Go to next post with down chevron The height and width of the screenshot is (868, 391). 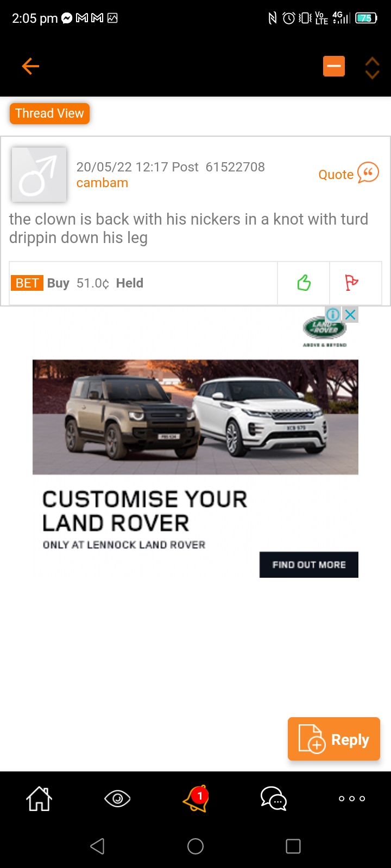pyautogui.click(x=373, y=74)
